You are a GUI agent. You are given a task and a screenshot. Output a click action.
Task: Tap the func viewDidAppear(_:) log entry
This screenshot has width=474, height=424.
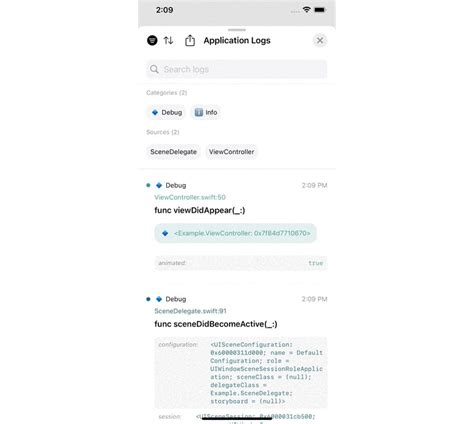pos(200,210)
